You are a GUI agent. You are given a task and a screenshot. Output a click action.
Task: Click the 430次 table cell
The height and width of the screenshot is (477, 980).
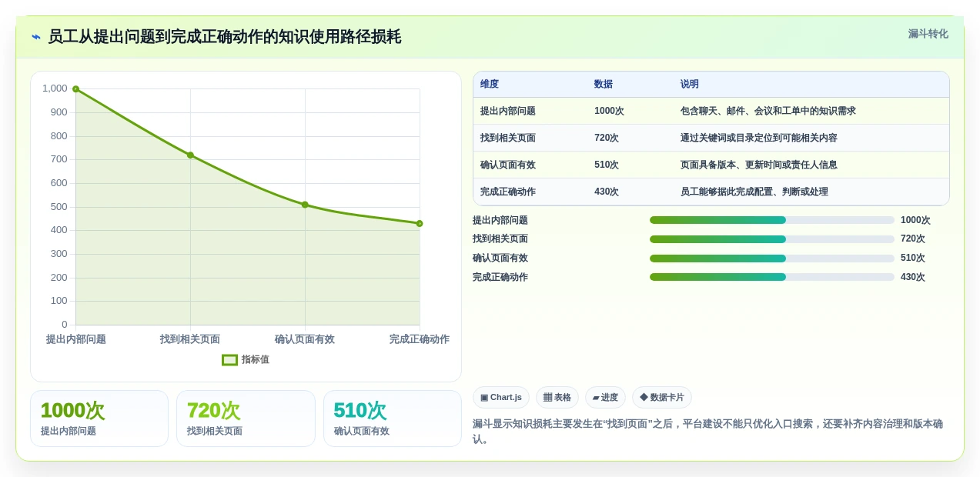tap(607, 192)
